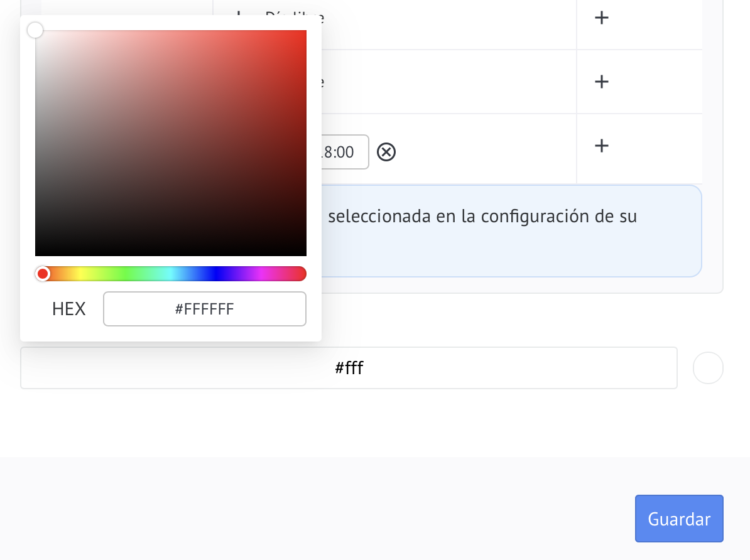Remove the 18:00 time slot with circled X
The height and width of the screenshot is (560, 750).
pyautogui.click(x=386, y=152)
